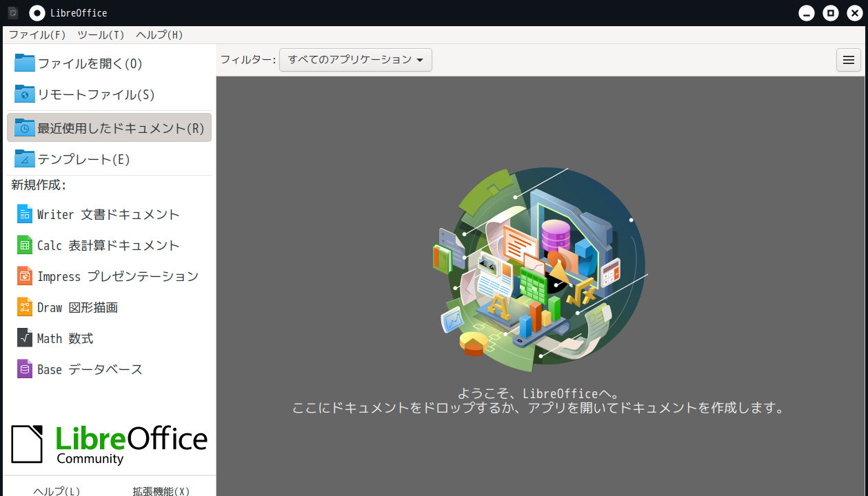
Task: Create a Writer 文書ドキュメント
Action: pos(109,214)
